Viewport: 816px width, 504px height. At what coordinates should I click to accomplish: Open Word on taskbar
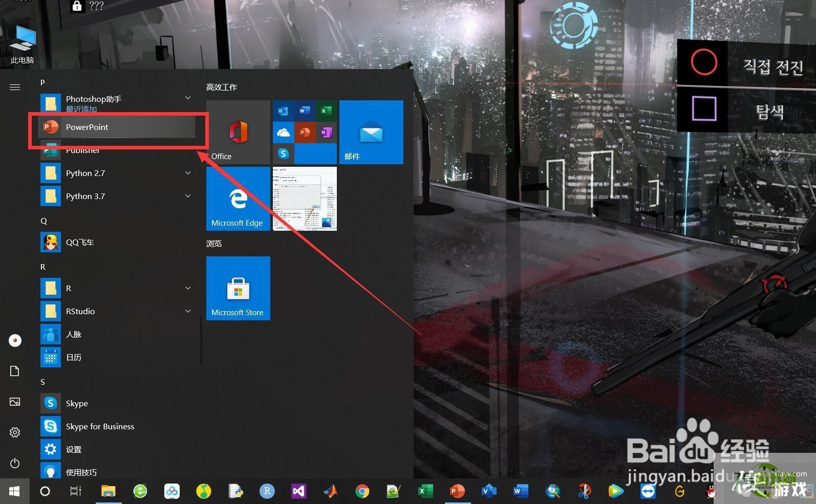click(x=521, y=491)
